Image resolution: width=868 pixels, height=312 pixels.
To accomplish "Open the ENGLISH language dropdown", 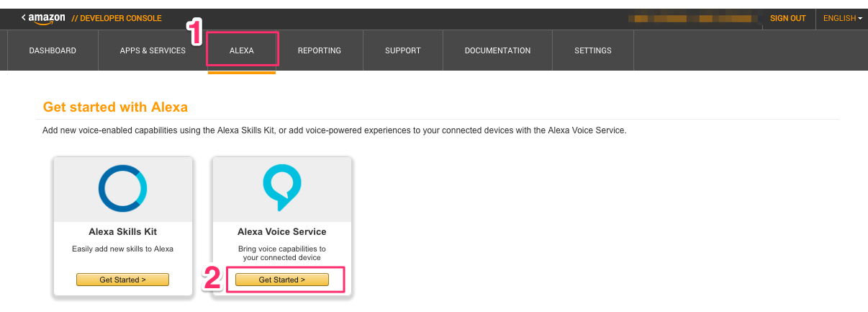I will pos(843,19).
